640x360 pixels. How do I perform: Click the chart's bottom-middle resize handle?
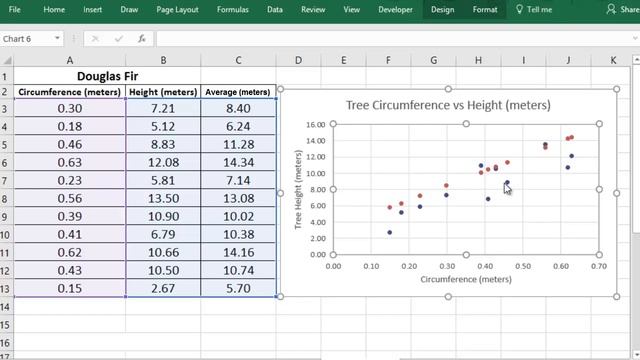[x=448, y=297]
